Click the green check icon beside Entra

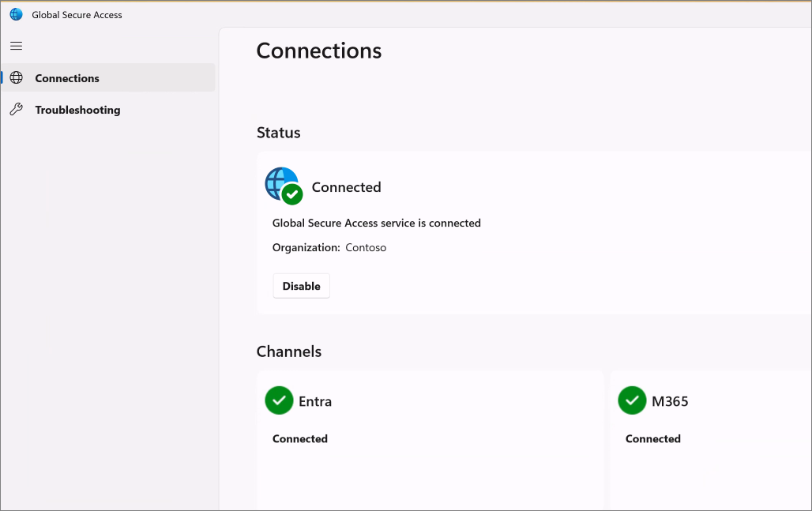coord(279,400)
